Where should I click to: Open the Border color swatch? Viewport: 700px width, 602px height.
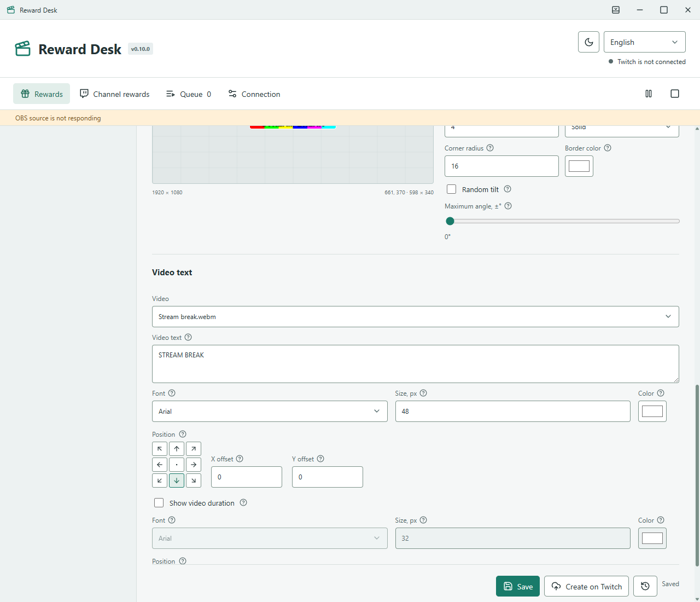(579, 166)
